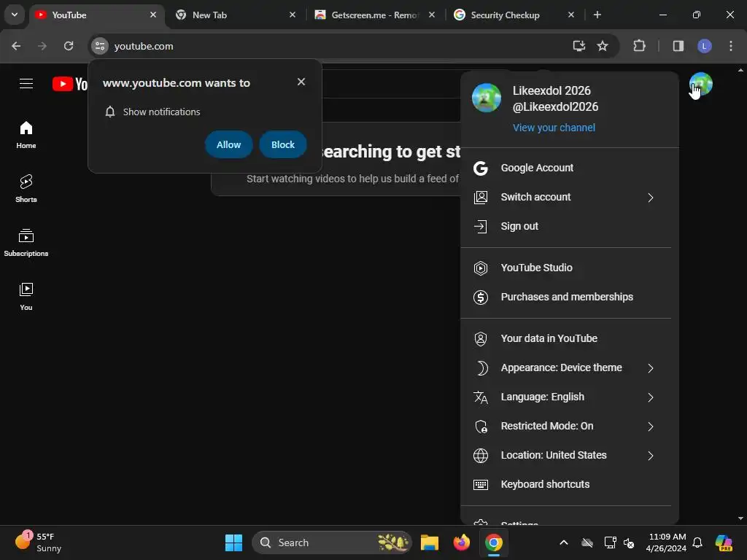Open the Windows Start menu
Image resolution: width=747 pixels, height=560 pixels.
(x=233, y=542)
